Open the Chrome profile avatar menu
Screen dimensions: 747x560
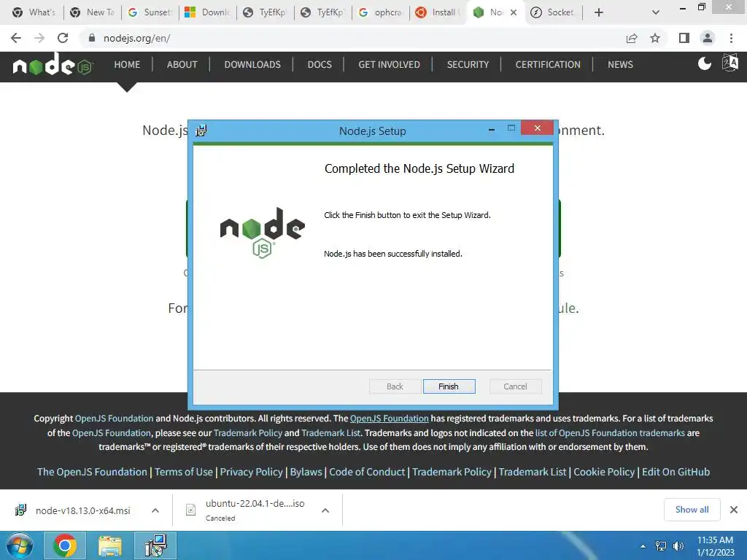pos(708,38)
